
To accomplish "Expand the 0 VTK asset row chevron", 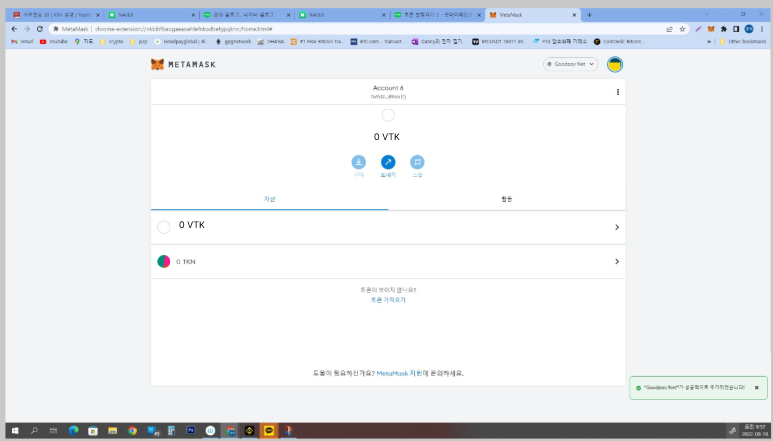I will pyautogui.click(x=616, y=227).
